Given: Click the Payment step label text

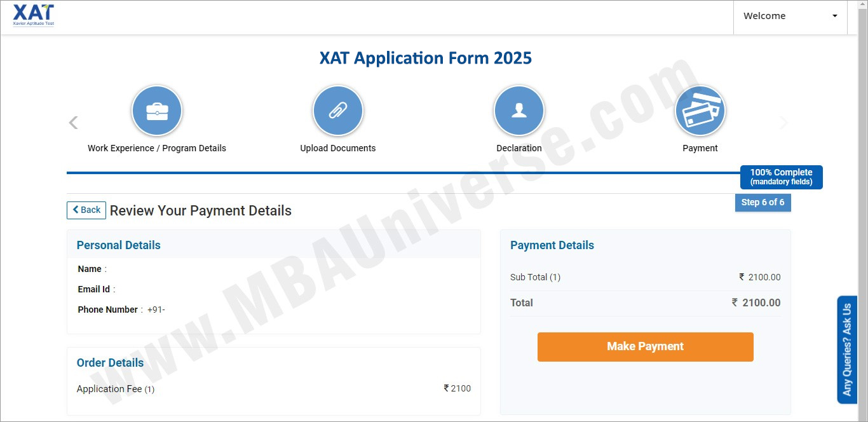Looking at the screenshot, I should point(700,148).
